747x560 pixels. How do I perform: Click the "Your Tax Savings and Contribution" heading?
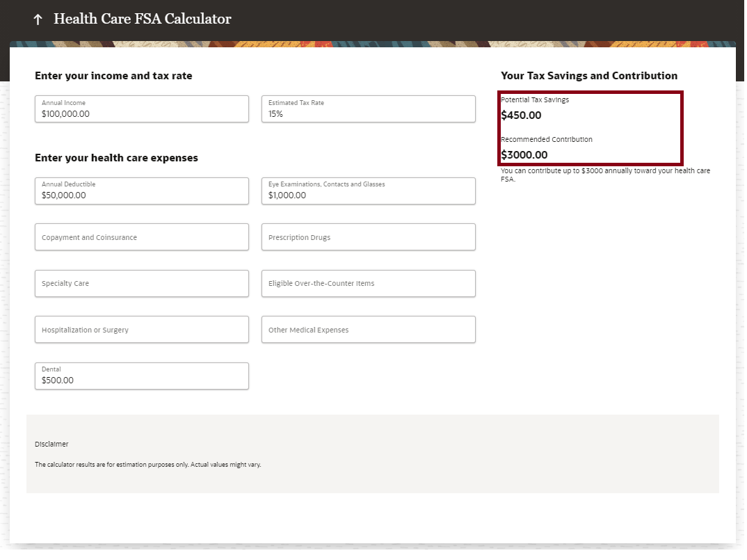[588, 76]
